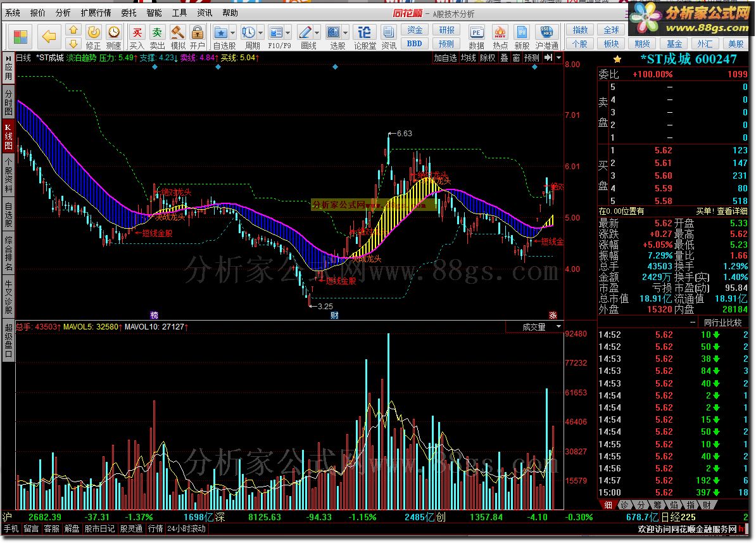The width and height of the screenshot is (756, 543).
Task: Click the 美股 button
Action: [736, 44]
